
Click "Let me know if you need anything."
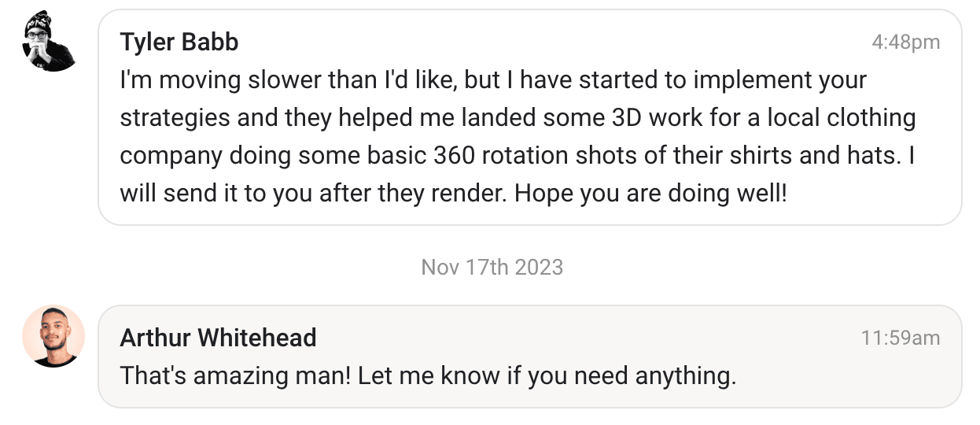547,376
